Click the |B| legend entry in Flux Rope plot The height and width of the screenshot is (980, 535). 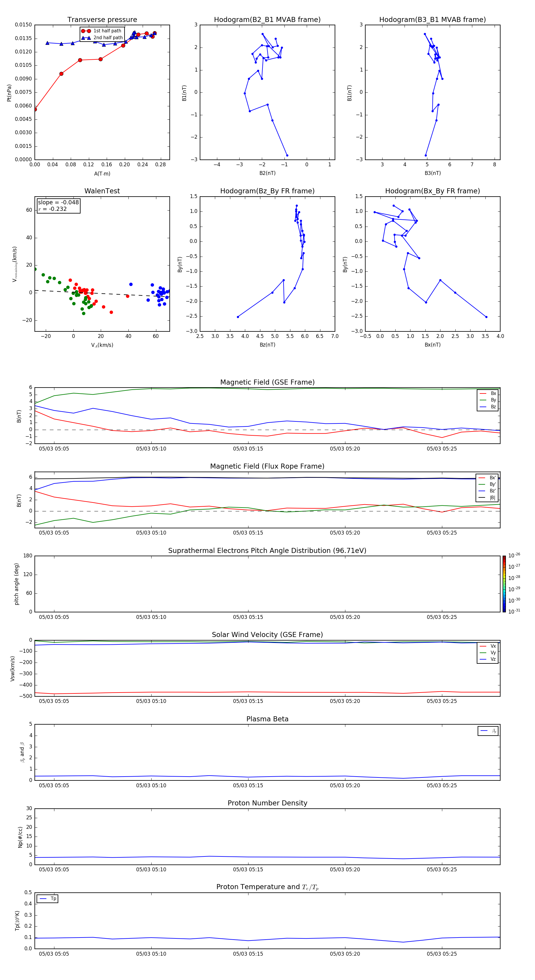coord(487,498)
